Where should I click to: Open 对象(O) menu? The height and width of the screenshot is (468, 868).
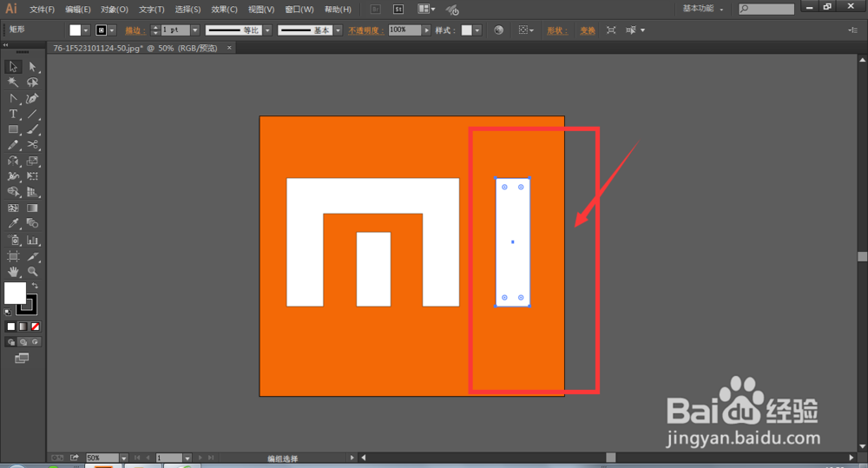114,10
